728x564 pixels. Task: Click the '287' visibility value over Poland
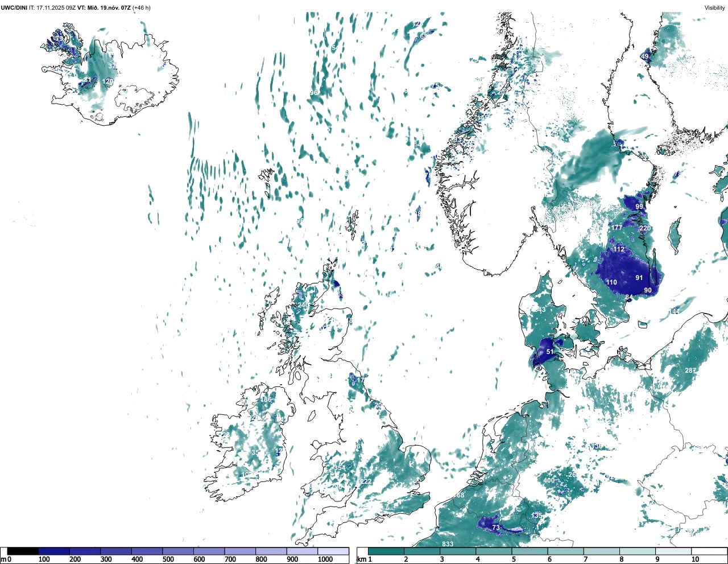pos(690,370)
